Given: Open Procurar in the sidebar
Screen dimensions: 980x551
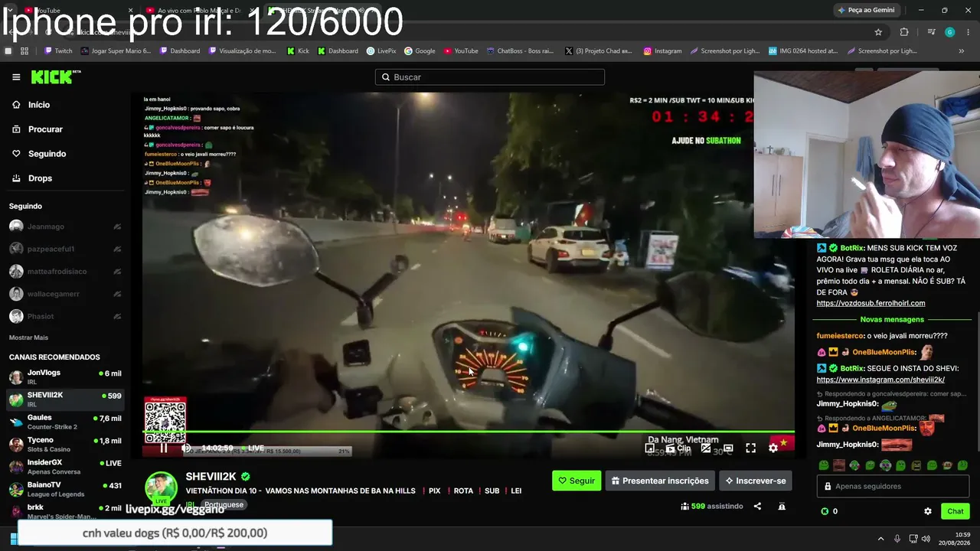Looking at the screenshot, I should point(45,129).
